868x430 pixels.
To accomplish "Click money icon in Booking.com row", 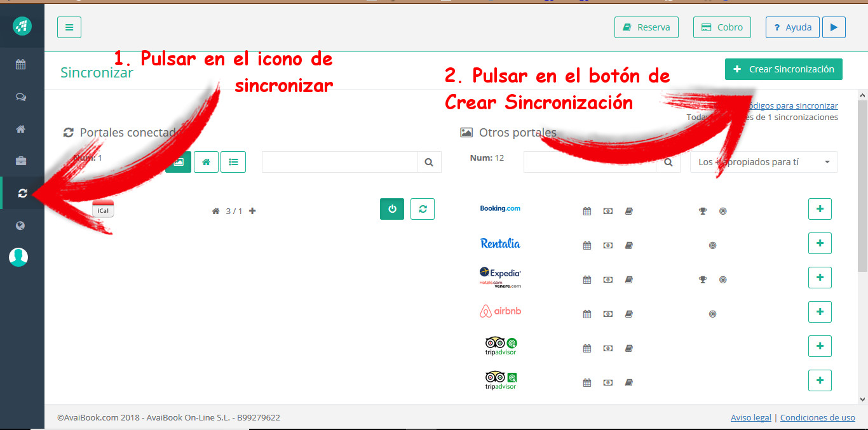I will (x=608, y=211).
